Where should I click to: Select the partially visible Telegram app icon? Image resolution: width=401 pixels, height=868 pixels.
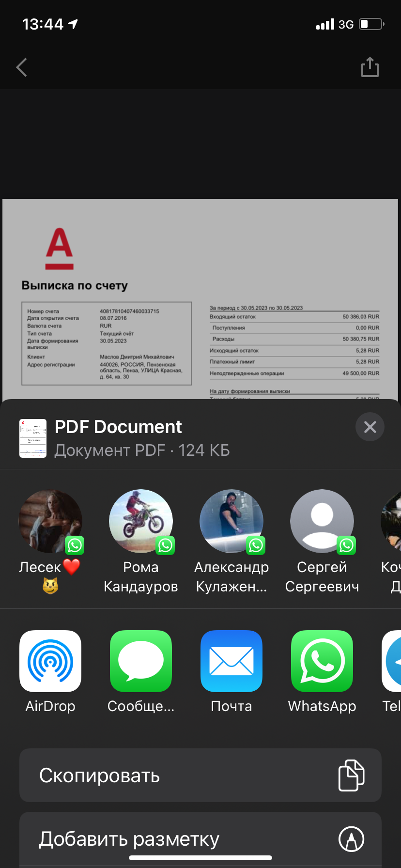[x=392, y=661]
